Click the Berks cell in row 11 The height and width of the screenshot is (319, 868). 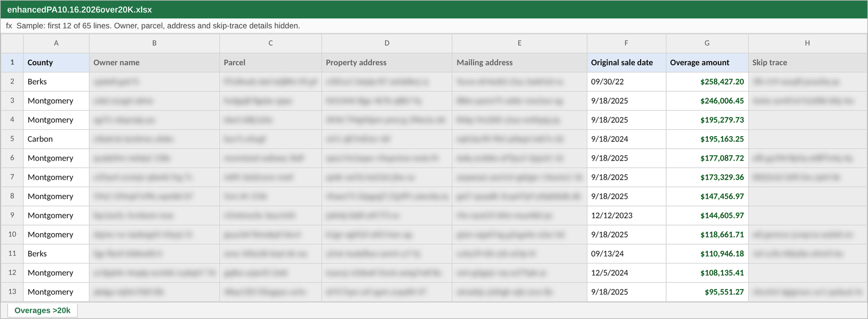tap(56, 253)
